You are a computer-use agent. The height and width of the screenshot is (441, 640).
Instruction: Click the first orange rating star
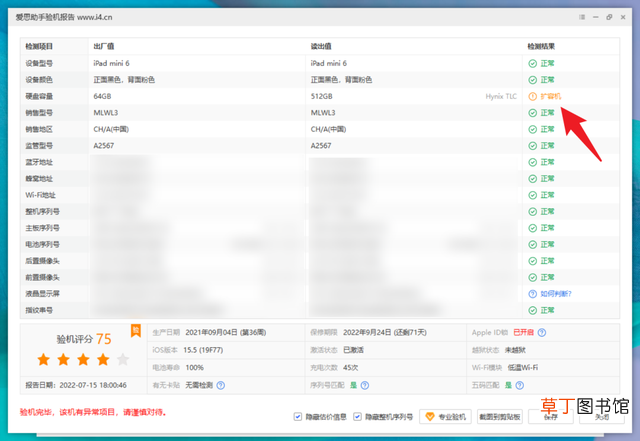pos(44,360)
